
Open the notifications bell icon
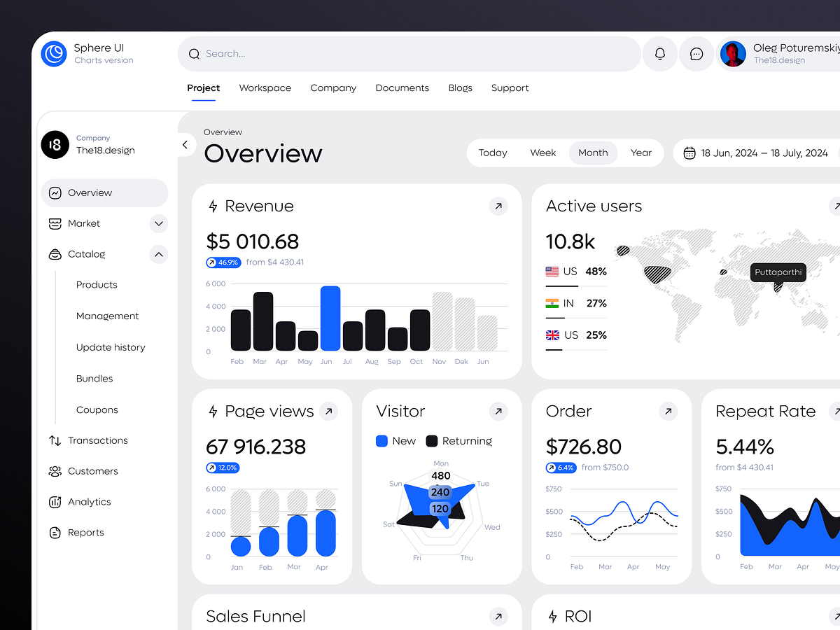pos(659,54)
